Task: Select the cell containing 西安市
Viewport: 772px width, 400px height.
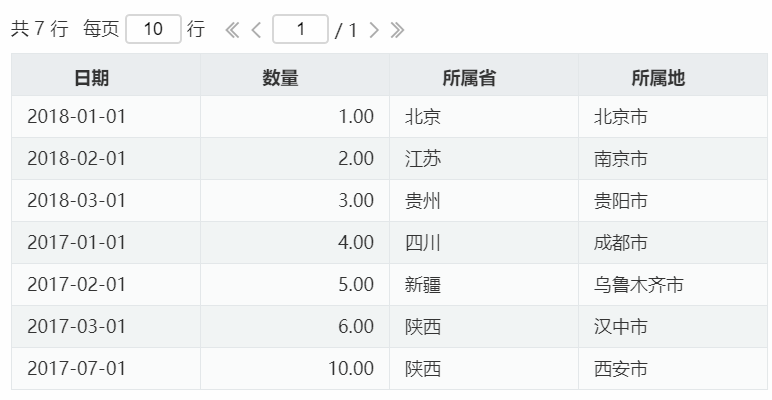Action: [673, 368]
